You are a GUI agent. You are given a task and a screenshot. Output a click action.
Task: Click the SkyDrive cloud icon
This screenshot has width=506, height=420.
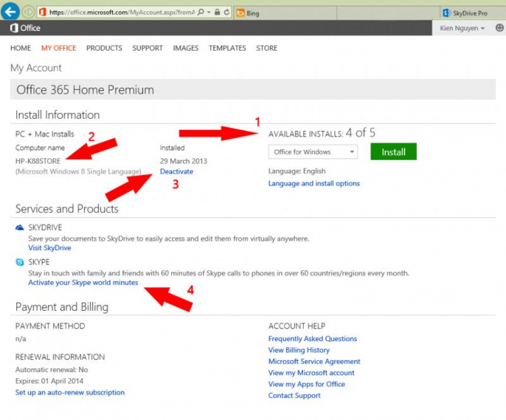(20, 227)
